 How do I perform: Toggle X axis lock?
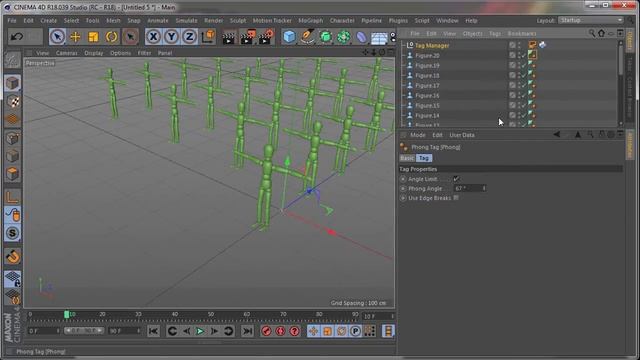click(153, 37)
